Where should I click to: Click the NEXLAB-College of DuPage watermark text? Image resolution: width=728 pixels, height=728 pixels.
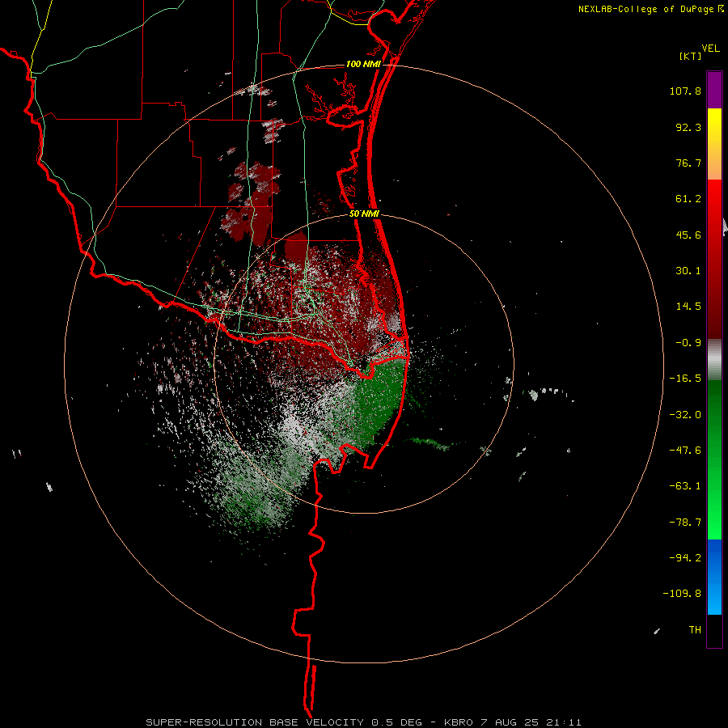[645, 9]
